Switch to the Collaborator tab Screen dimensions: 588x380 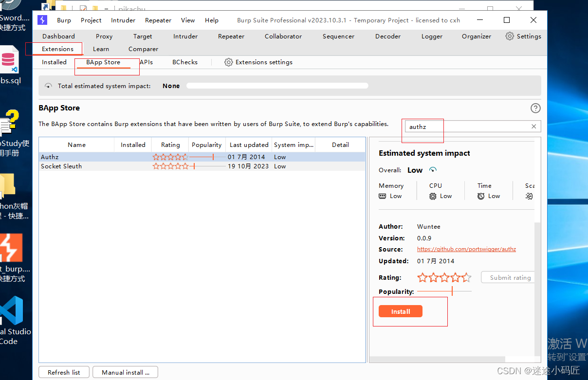[x=283, y=36]
